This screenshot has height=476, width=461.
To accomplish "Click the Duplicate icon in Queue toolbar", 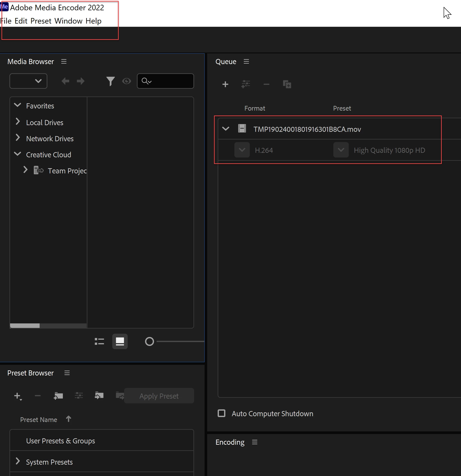I will click(x=287, y=84).
